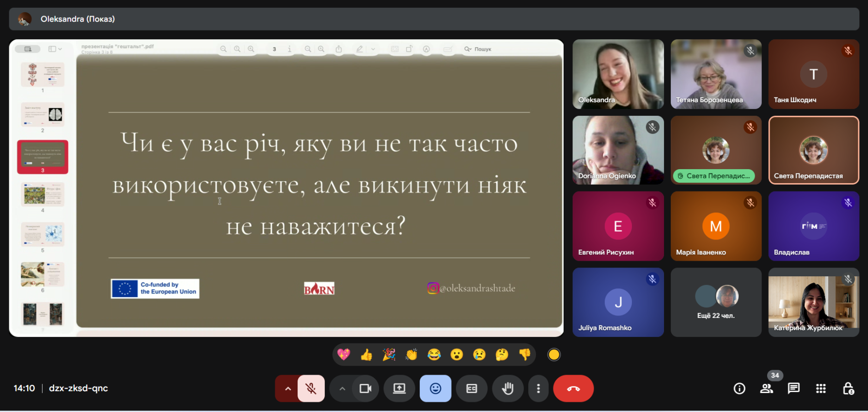Expand video settings arrow next to camera
This screenshot has width=868, height=412.
pyautogui.click(x=342, y=388)
